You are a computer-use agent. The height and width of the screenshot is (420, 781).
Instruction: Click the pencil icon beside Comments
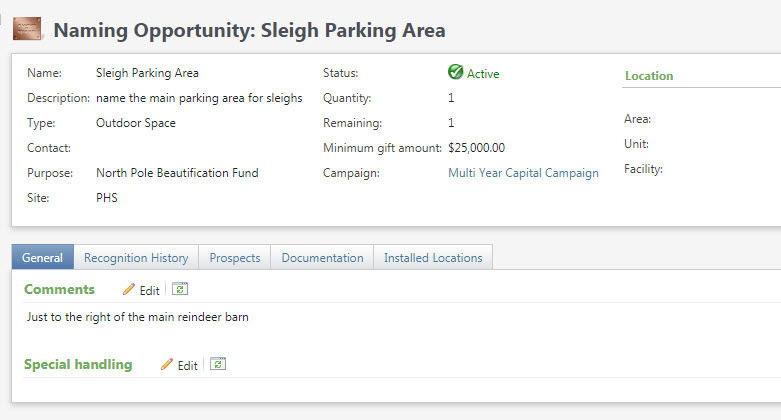point(128,290)
